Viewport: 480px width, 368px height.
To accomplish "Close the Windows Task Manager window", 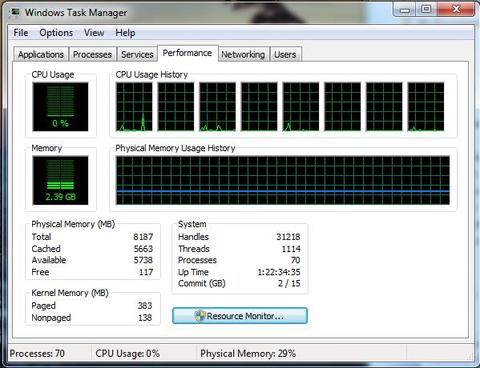I will (x=455, y=10).
